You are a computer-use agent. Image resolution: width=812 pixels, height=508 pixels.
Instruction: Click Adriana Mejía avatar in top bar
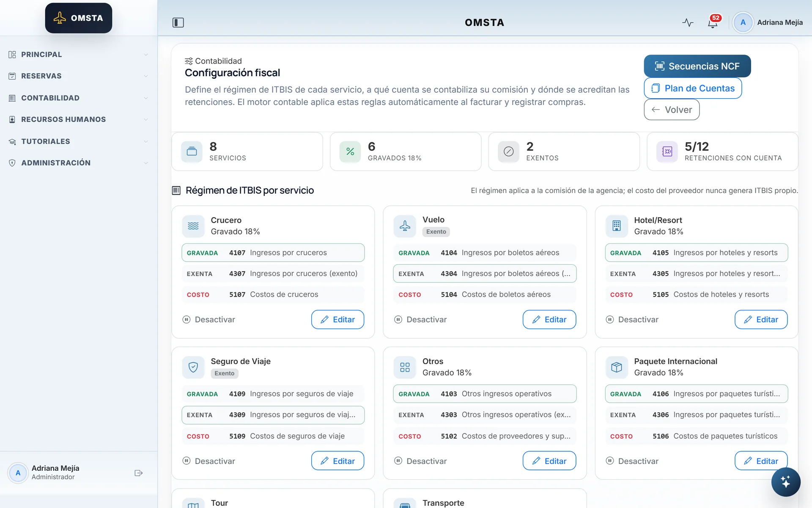(743, 22)
